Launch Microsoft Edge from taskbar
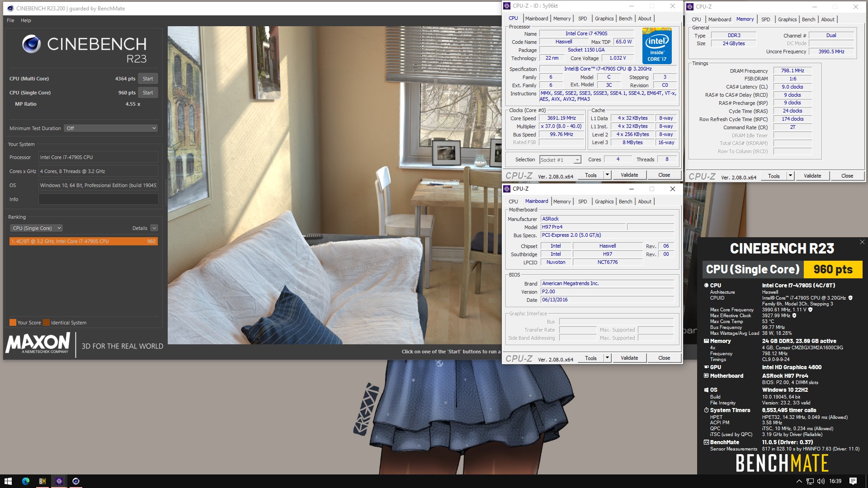Image resolution: width=868 pixels, height=488 pixels. [25, 481]
